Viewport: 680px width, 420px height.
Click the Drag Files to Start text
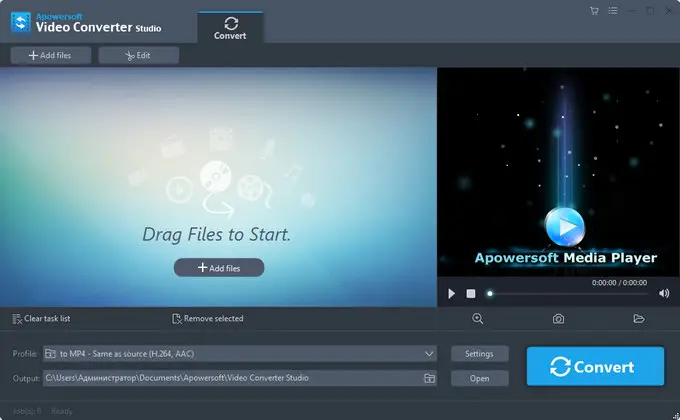(216, 235)
